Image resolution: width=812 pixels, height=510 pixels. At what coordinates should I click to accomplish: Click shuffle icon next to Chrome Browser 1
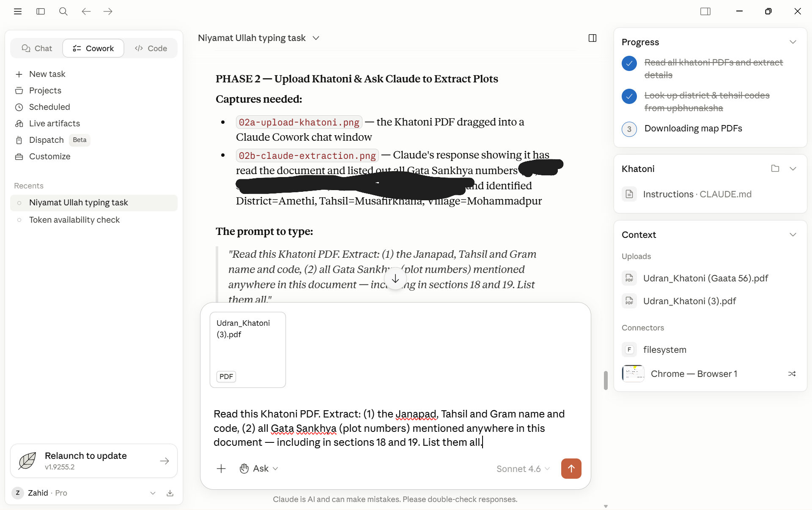tap(792, 374)
